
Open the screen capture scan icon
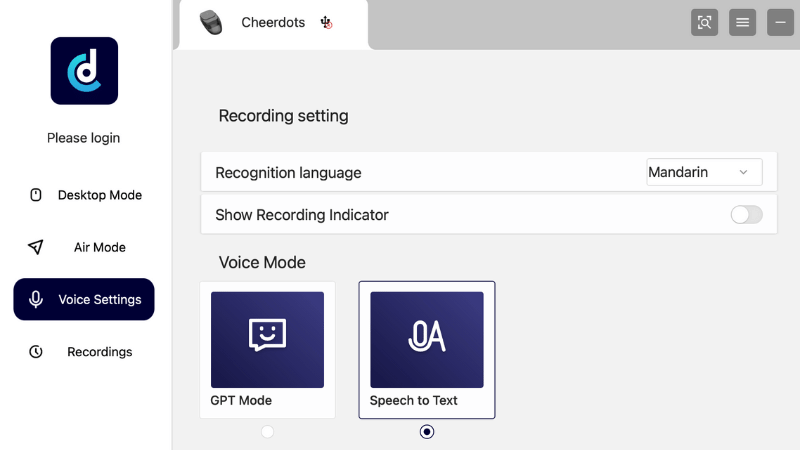704,22
